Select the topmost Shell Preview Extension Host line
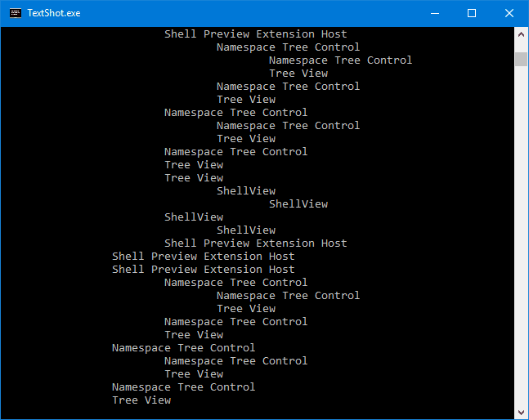The width and height of the screenshot is (529, 420). tap(255, 34)
